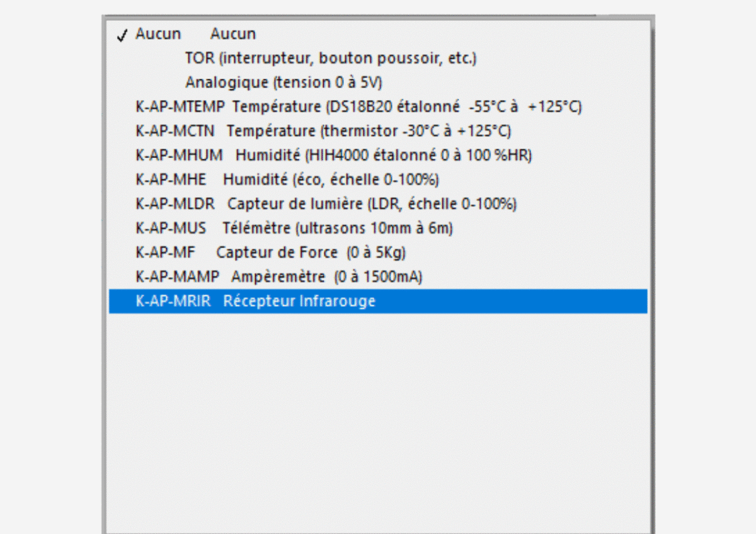Screen dimensions: 756x534
Task: Select Capteur de lumière LDR option
Action: 372,204
